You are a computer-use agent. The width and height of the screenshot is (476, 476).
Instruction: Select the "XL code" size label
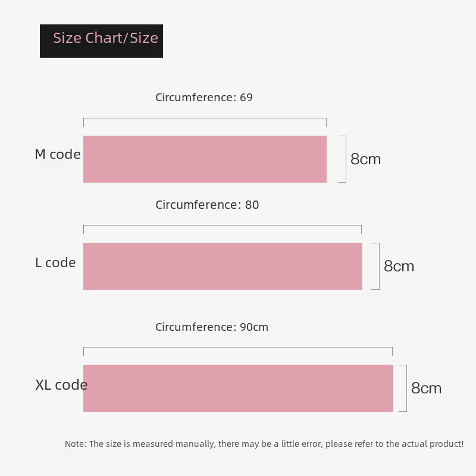click(x=61, y=385)
